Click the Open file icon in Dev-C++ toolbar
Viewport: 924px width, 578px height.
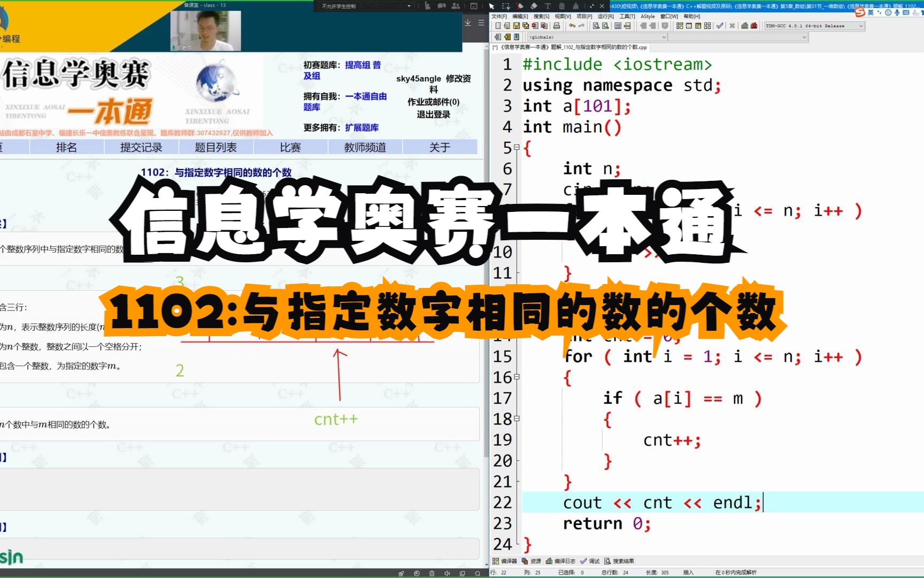507,26
